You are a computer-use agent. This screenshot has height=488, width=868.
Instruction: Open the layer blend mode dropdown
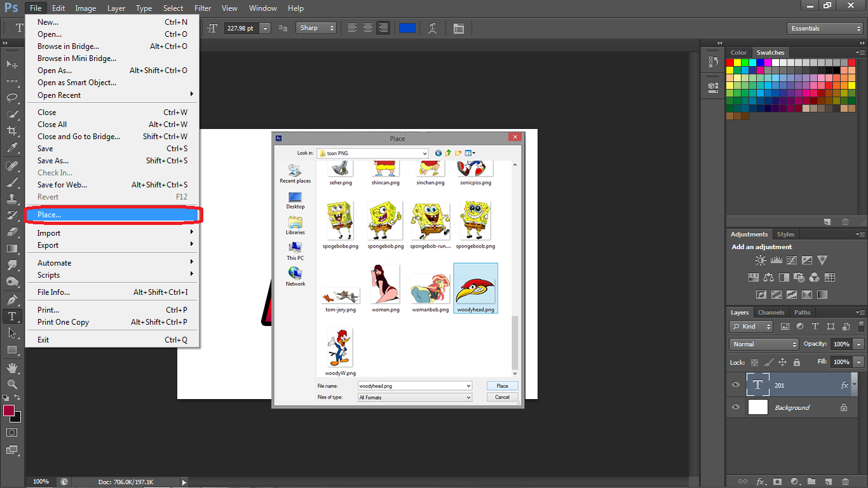point(764,344)
